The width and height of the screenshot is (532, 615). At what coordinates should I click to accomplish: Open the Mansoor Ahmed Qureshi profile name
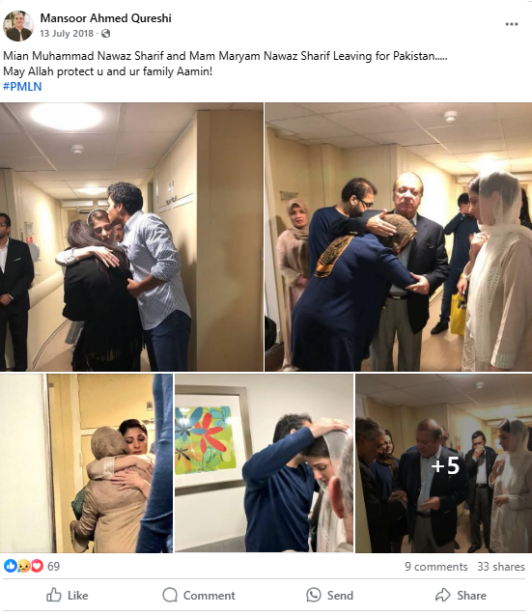[106, 18]
